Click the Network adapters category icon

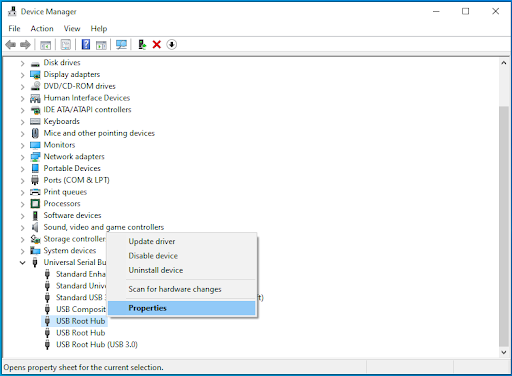click(35, 157)
